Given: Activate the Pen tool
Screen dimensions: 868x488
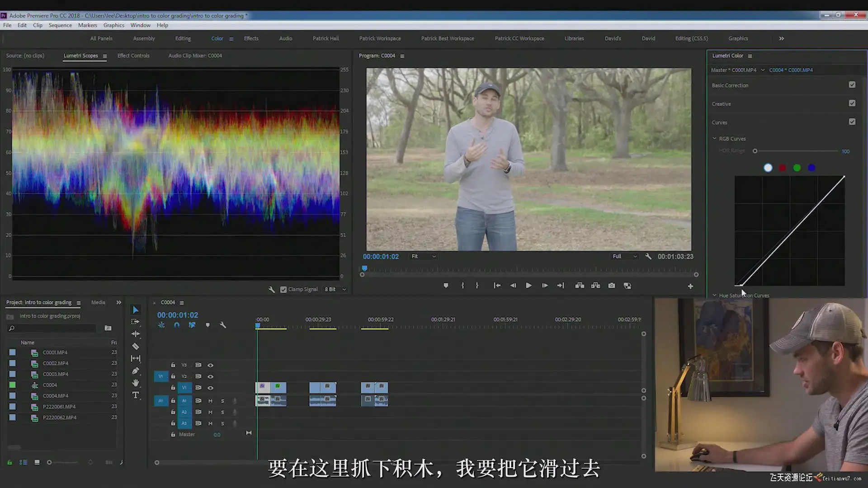Looking at the screenshot, I should pos(136,371).
